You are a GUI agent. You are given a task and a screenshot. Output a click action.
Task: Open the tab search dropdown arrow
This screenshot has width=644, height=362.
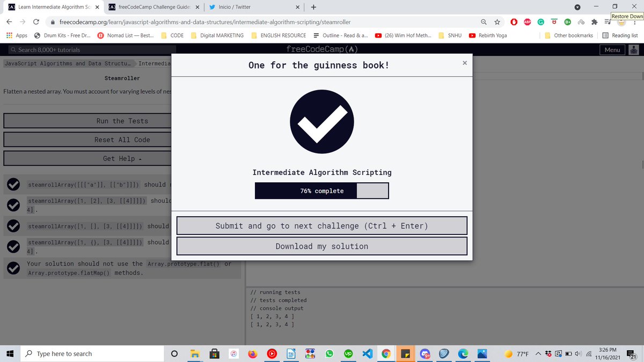click(x=577, y=7)
